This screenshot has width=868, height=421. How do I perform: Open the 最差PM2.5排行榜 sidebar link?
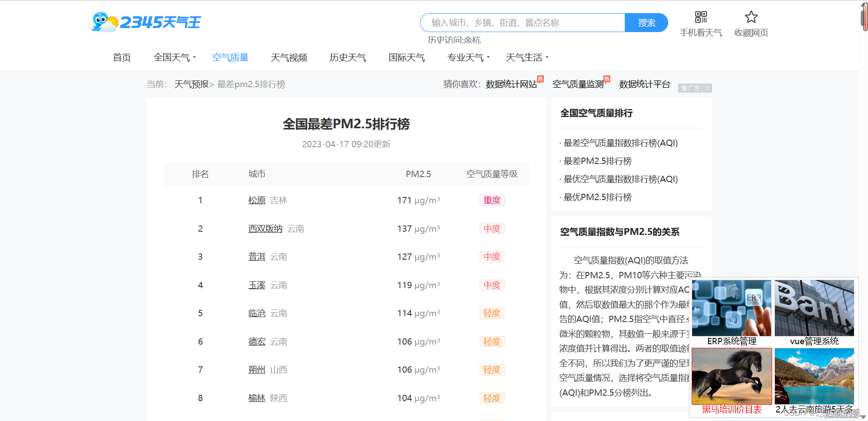point(597,161)
